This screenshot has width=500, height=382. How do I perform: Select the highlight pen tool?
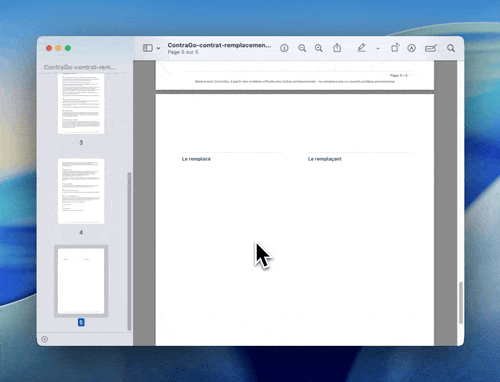click(x=361, y=48)
